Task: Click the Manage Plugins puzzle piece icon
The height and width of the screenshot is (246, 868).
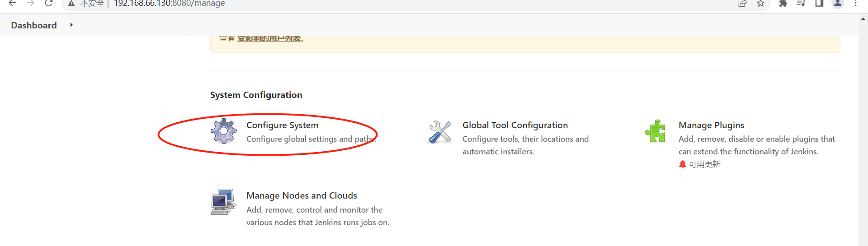Action: pyautogui.click(x=656, y=131)
